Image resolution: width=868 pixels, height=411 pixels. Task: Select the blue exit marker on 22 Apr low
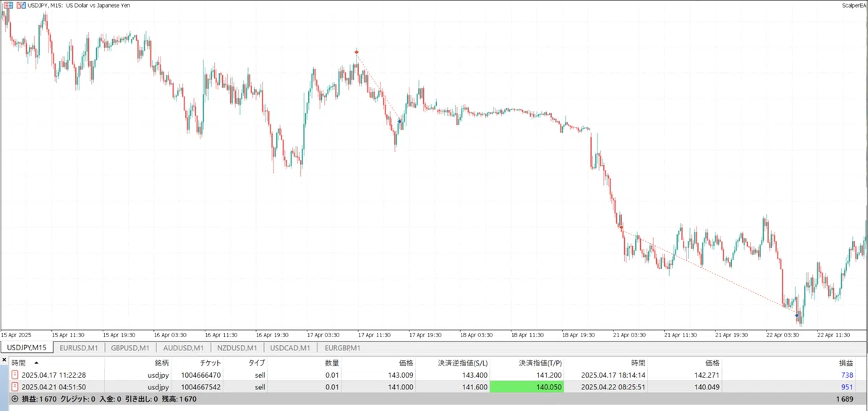pos(797,315)
